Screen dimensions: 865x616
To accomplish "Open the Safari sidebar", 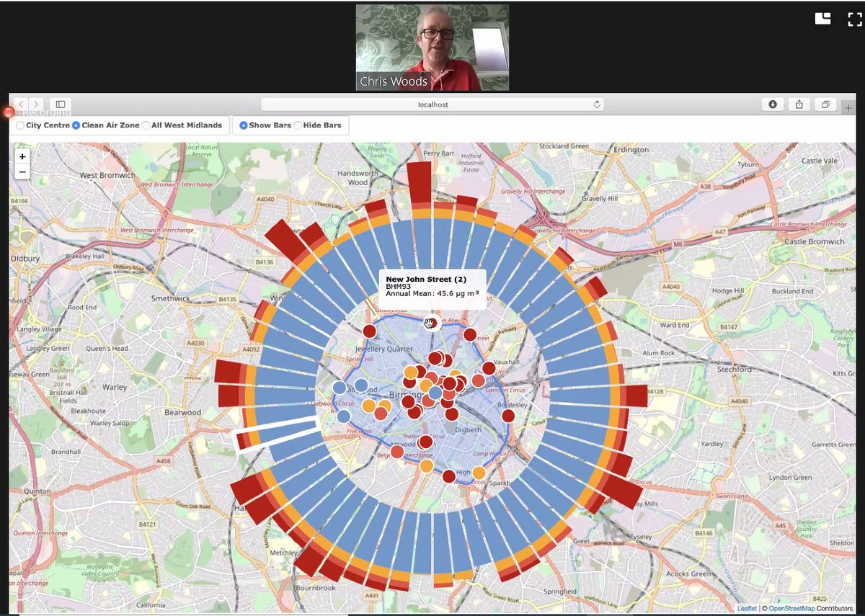I will click(61, 104).
